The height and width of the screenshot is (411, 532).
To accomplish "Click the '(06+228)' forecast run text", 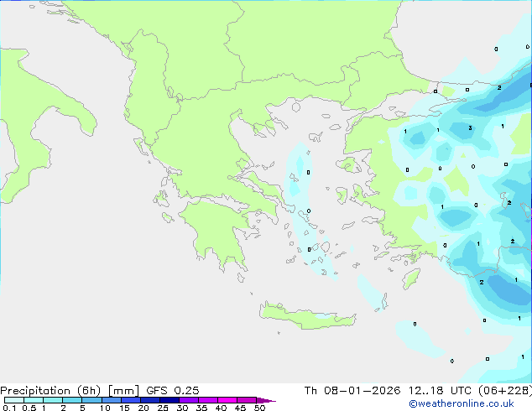I will pyautogui.click(x=505, y=391).
